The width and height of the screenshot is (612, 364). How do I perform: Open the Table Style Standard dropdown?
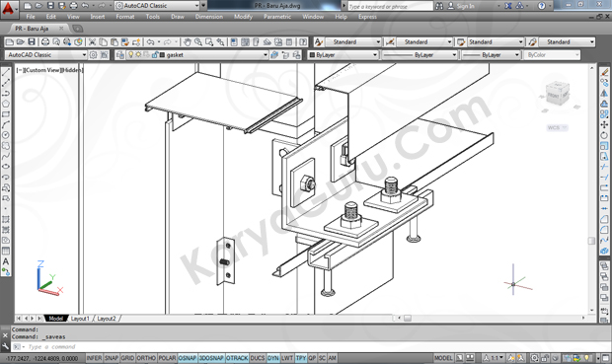click(x=496, y=41)
